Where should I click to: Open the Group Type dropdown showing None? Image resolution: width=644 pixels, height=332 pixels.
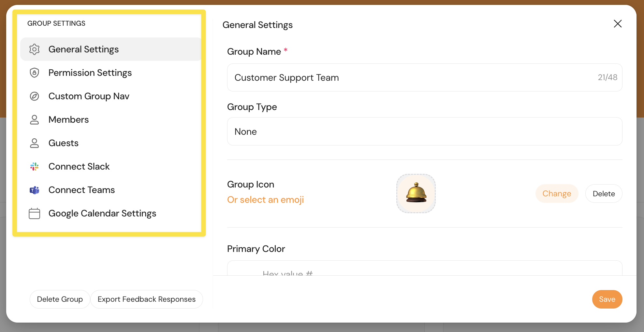pyautogui.click(x=425, y=131)
